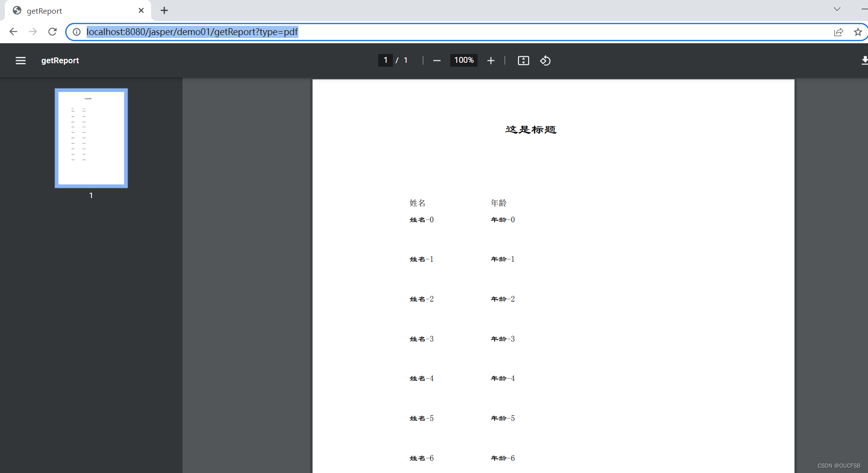Viewport: 868px width, 473px height.
Task: Zoom out of the PDF document
Action: tap(437, 60)
